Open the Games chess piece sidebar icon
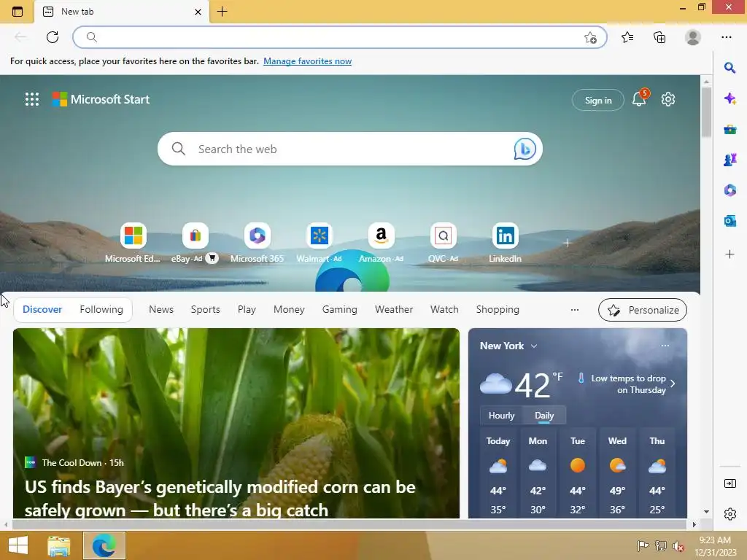The image size is (747, 560). [729, 160]
